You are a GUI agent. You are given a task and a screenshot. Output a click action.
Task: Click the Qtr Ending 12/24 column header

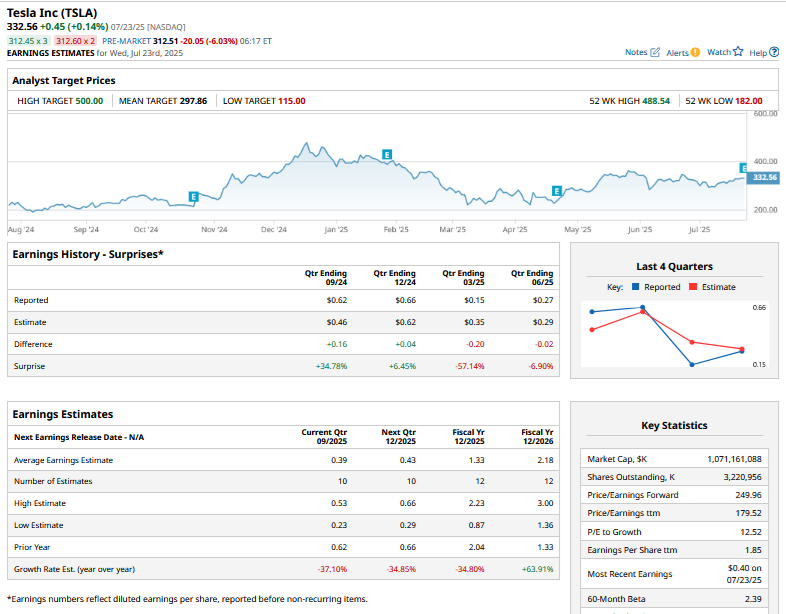pos(395,278)
